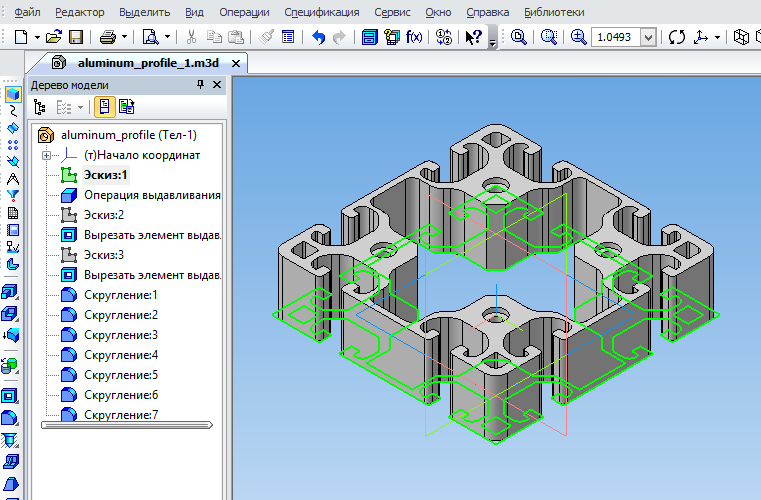Click the Extrude operation icon in left toolbar
This screenshot has width=761, height=500.
10,292
